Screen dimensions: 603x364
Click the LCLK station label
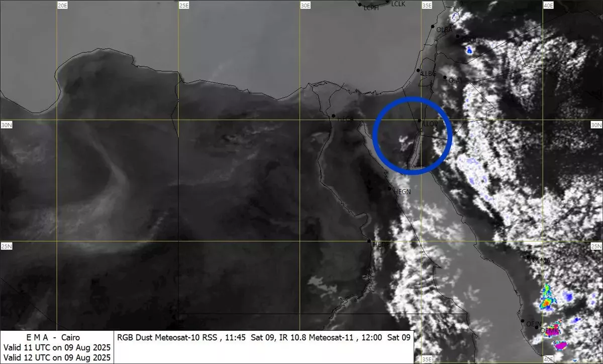[x=398, y=4]
